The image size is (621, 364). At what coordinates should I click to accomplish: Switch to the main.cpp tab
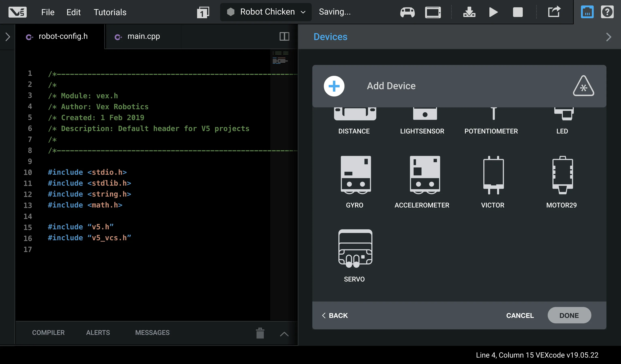[143, 36]
